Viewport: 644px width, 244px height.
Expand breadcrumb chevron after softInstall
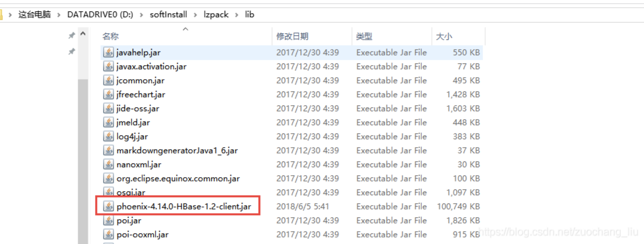pos(195,15)
